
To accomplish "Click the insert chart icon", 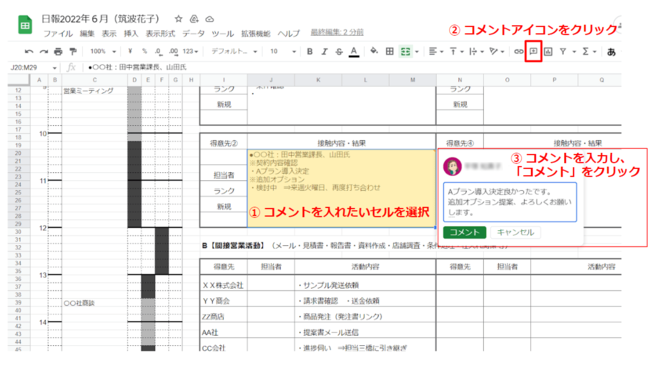I will coord(548,51).
